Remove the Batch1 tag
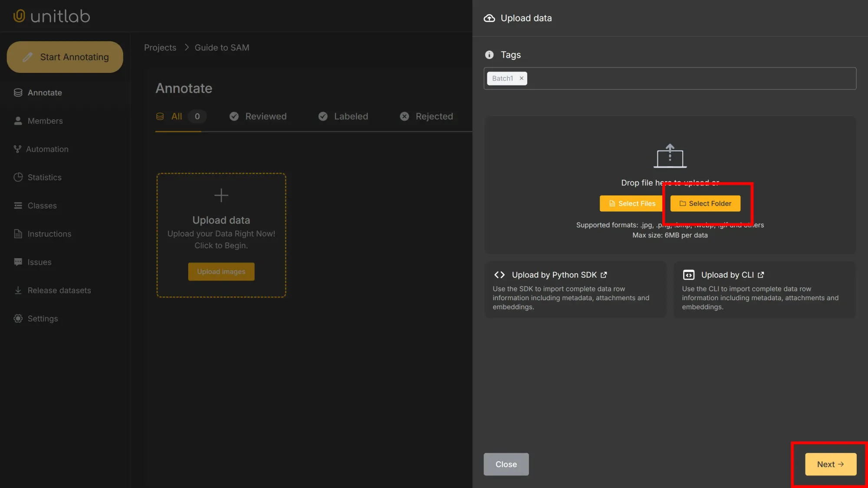Viewport: 868px width, 488px height. [521, 78]
